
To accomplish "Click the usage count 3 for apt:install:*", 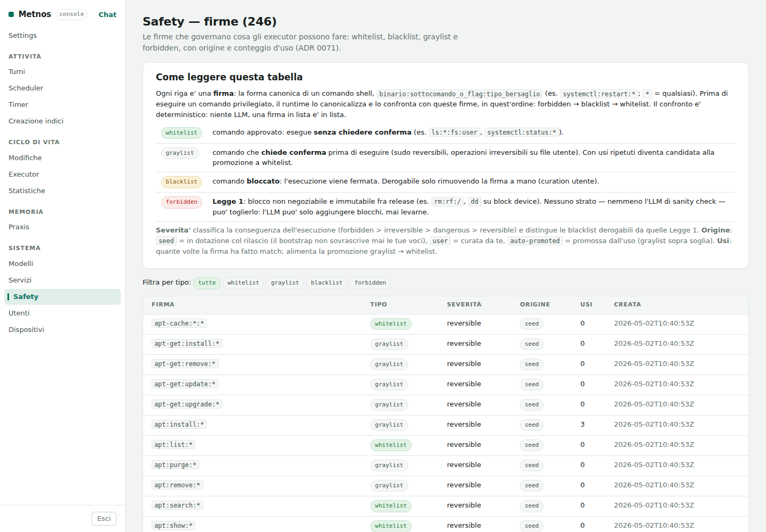I will (x=582, y=425).
